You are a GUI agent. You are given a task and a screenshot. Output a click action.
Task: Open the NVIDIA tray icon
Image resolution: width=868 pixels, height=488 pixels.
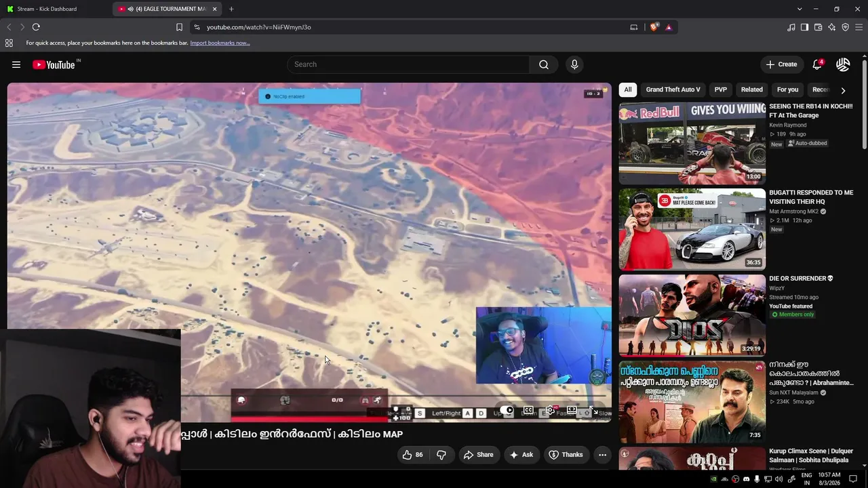[713, 479]
